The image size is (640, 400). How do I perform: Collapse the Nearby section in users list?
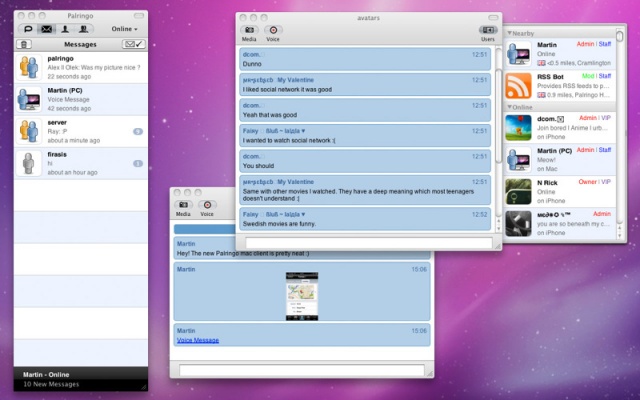coord(511,33)
